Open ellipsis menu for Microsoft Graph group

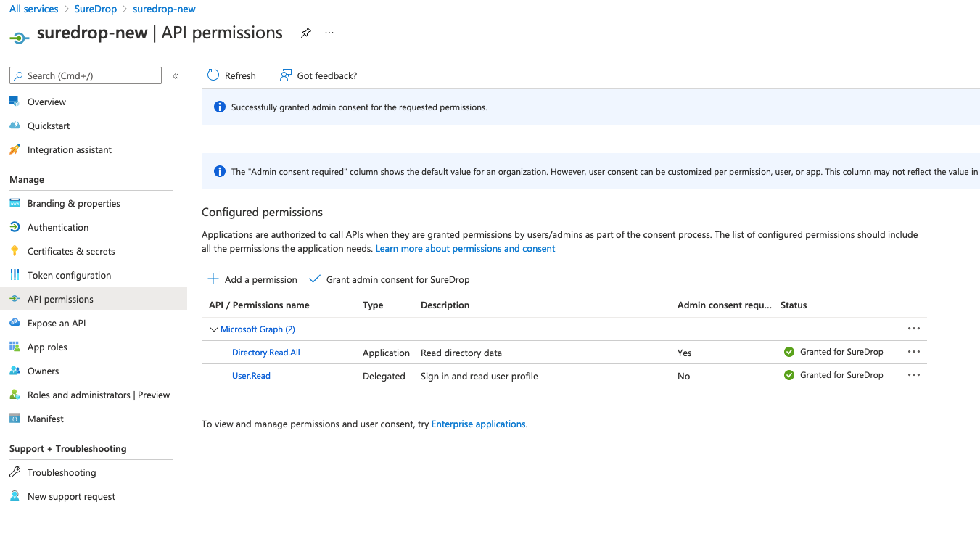(914, 329)
